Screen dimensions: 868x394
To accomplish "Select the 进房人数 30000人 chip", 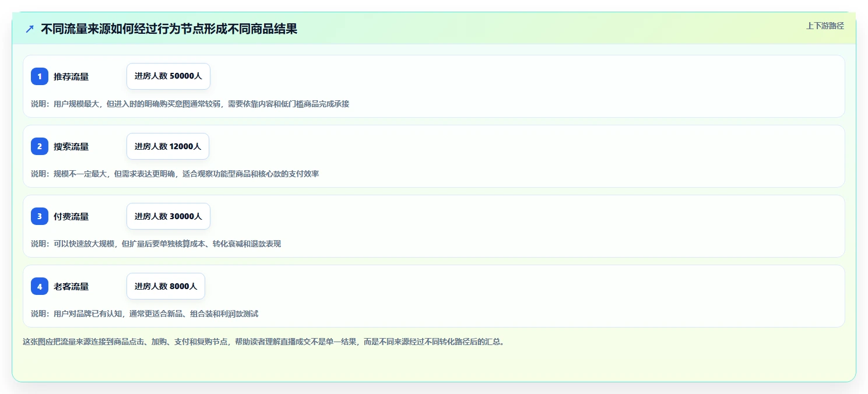I will [168, 216].
